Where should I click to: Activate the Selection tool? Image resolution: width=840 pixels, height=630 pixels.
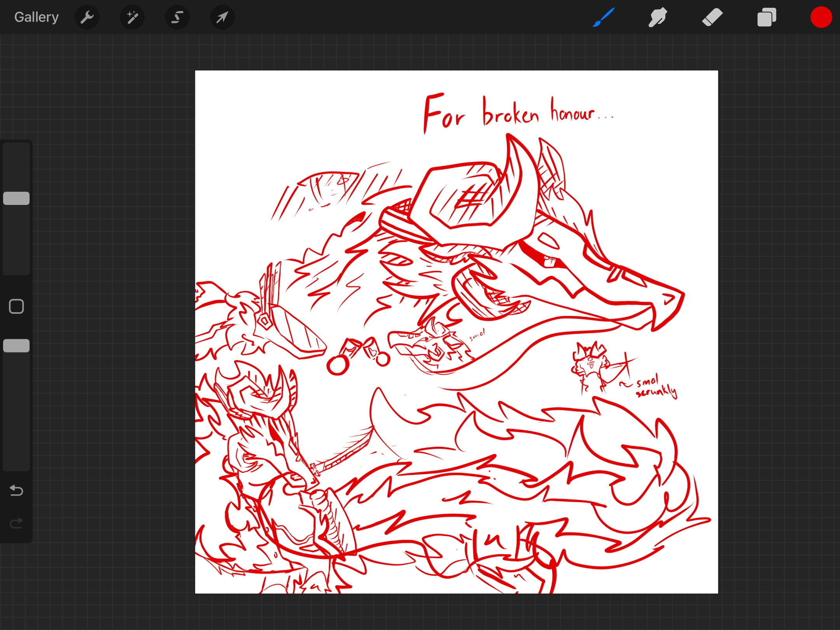coord(177,17)
